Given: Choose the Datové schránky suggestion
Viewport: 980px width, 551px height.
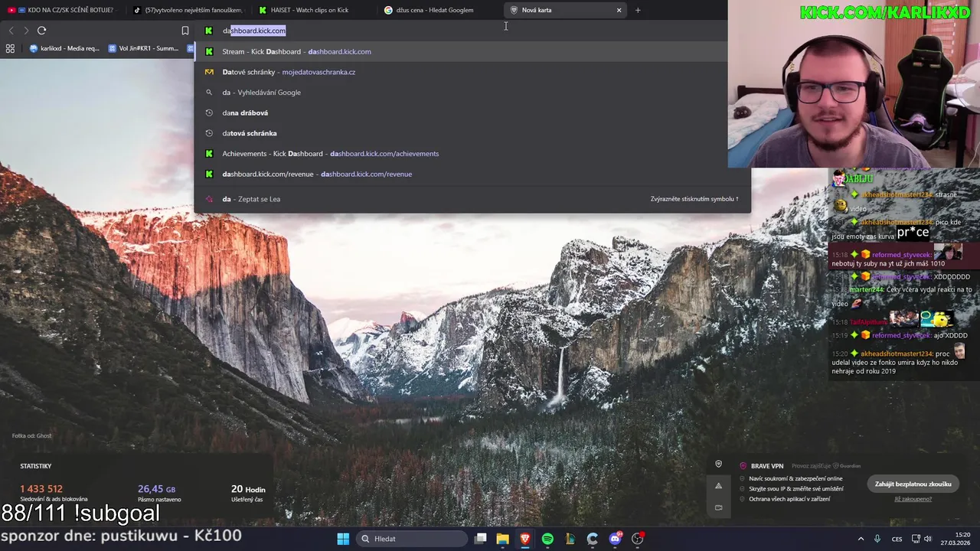Looking at the screenshot, I should 462,72.
